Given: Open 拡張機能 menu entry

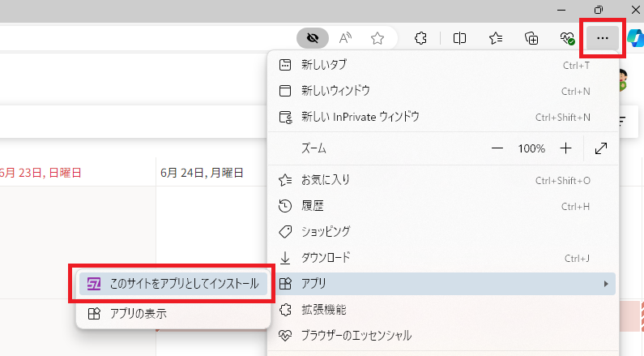Looking at the screenshot, I should click(x=443, y=310).
